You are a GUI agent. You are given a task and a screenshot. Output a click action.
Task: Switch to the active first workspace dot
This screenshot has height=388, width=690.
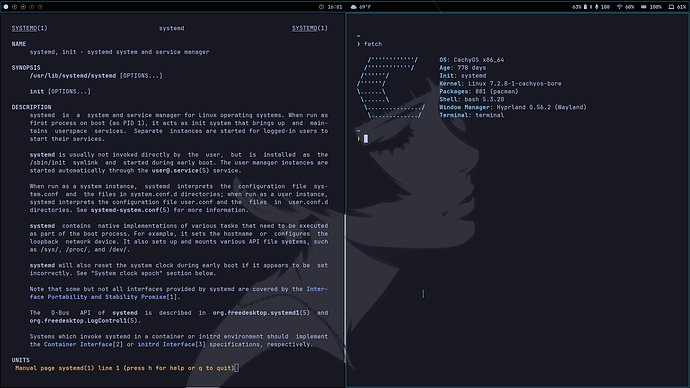click(6, 7)
